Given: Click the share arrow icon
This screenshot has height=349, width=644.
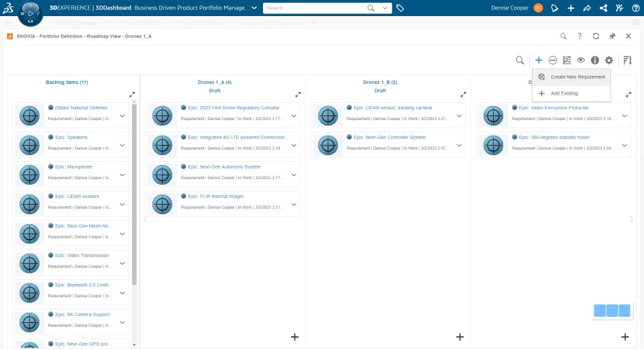Looking at the screenshot, I should (587, 8).
